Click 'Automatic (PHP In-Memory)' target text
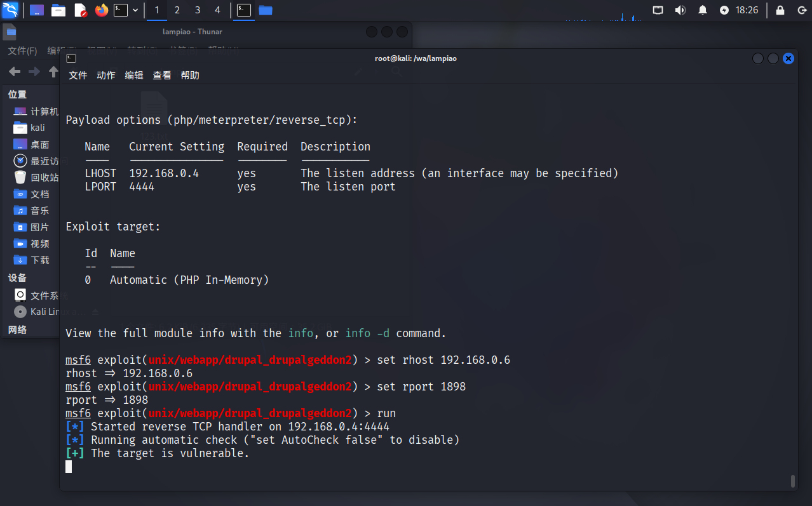This screenshot has height=506, width=812. tap(189, 280)
